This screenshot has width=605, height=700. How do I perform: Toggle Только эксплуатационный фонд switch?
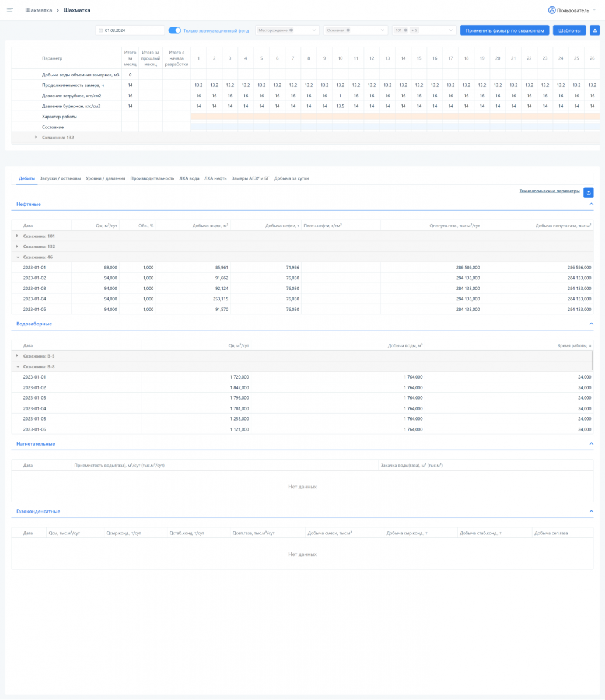pyautogui.click(x=174, y=30)
